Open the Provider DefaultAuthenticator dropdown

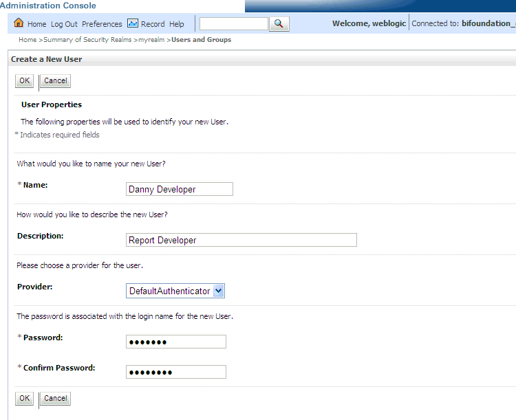coord(175,291)
